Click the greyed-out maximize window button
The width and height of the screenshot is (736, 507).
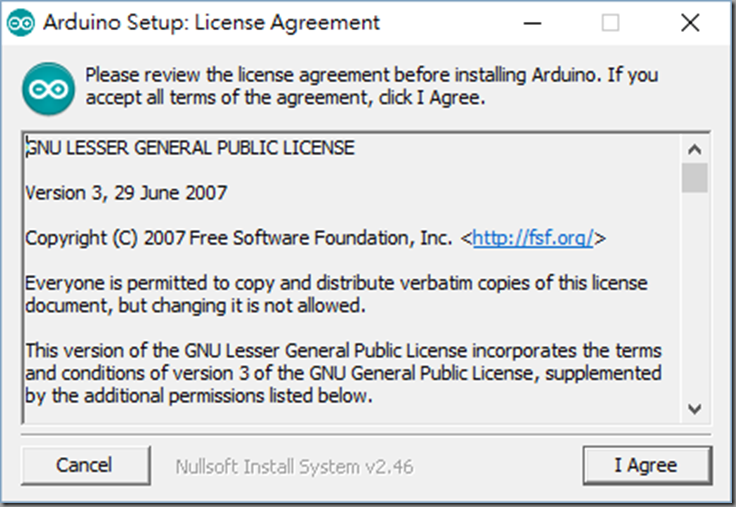pyautogui.click(x=610, y=23)
